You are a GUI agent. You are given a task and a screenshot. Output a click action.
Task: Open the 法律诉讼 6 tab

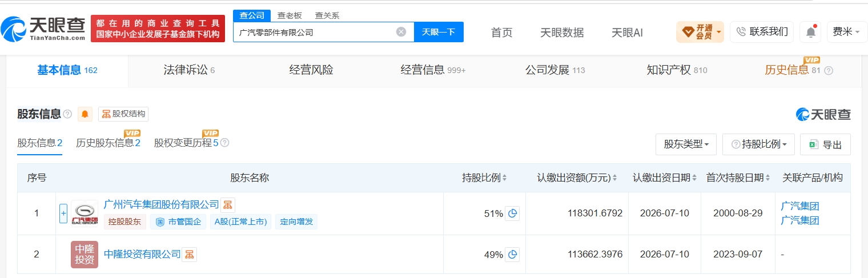point(189,70)
